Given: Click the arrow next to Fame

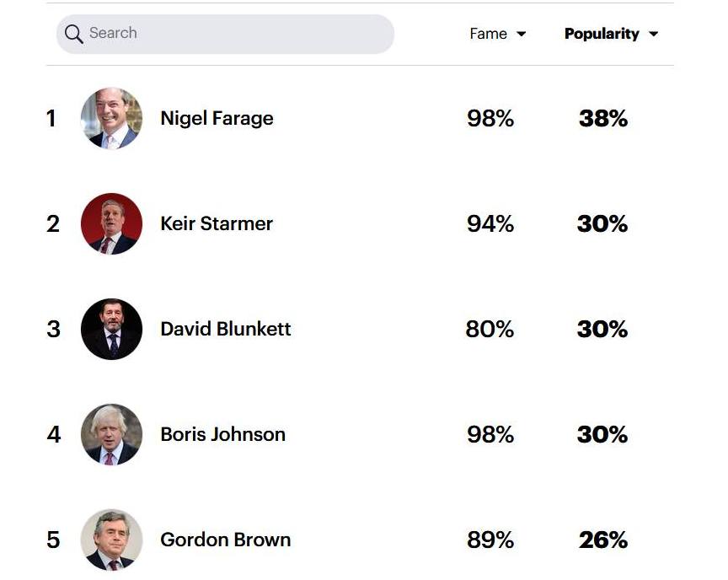Looking at the screenshot, I should [x=522, y=35].
